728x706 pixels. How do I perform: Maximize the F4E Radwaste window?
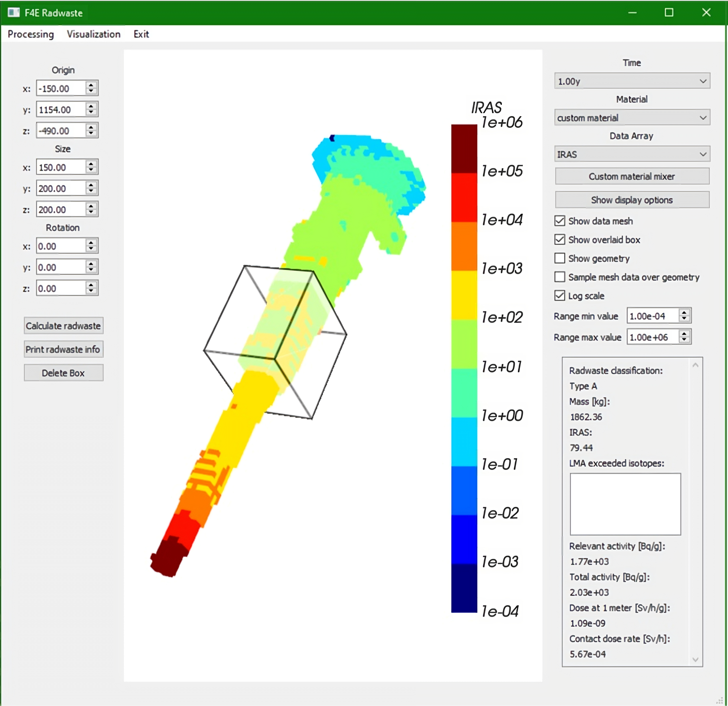click(x=669, y=13)
